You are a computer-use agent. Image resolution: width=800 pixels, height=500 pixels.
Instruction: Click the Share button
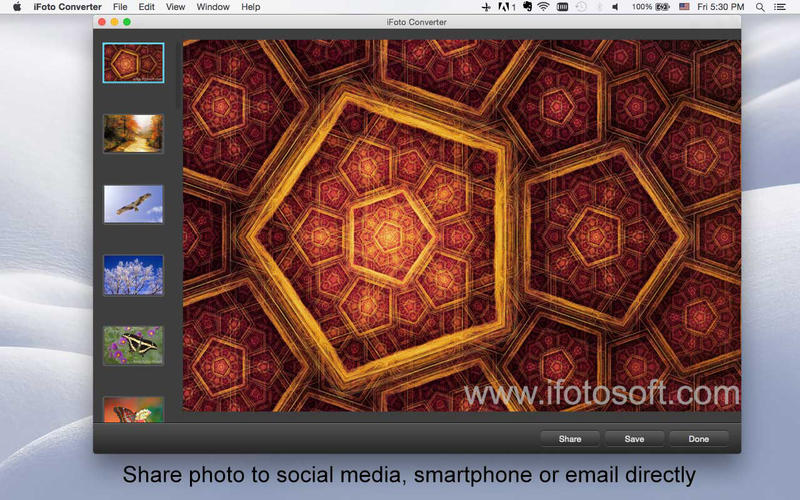click(x=570, y=439)
